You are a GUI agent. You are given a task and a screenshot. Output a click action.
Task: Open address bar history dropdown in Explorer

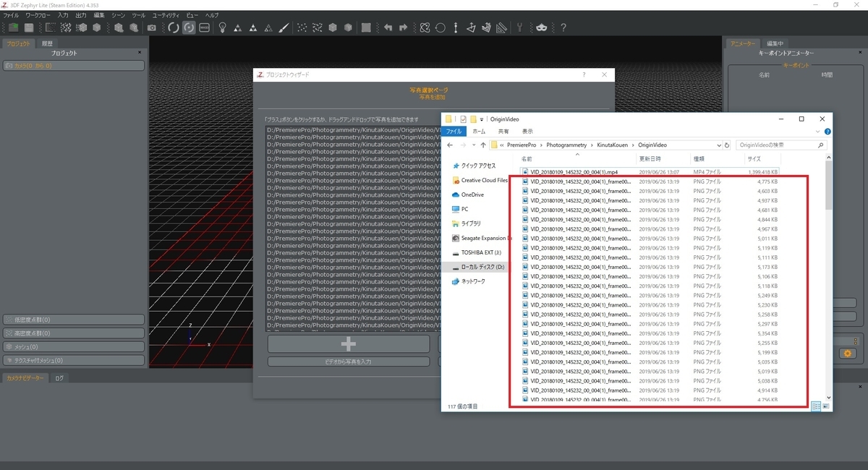point(718,145)
